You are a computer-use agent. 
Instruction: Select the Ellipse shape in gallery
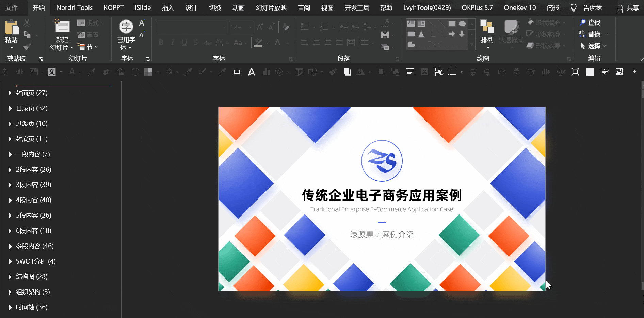(x=462, y=24)
